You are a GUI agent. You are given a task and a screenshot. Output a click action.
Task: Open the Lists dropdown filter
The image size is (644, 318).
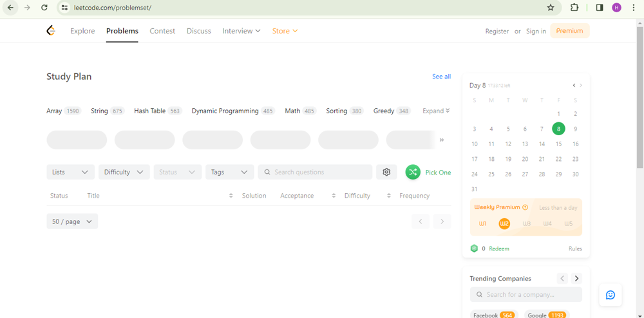[70, 172]
